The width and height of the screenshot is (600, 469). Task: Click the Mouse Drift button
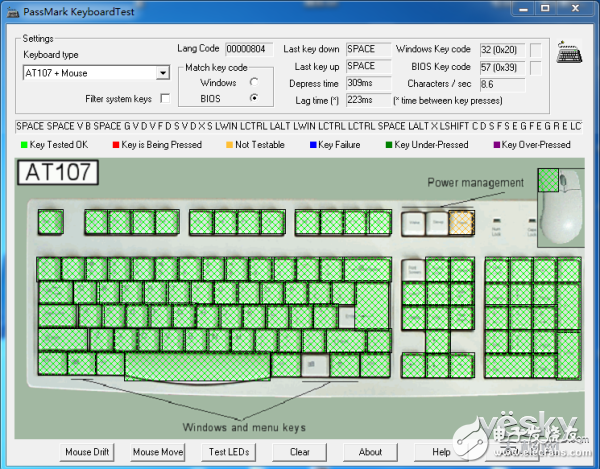tap(87, 452)
